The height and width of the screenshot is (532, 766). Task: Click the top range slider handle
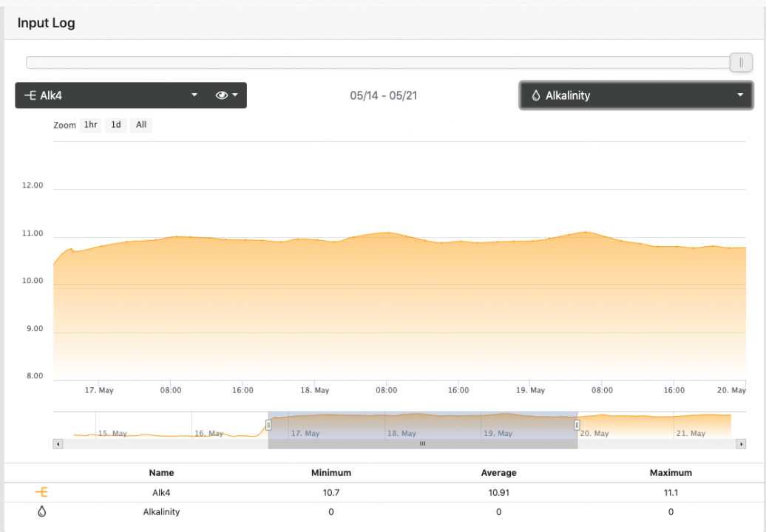tap(741, 63)
